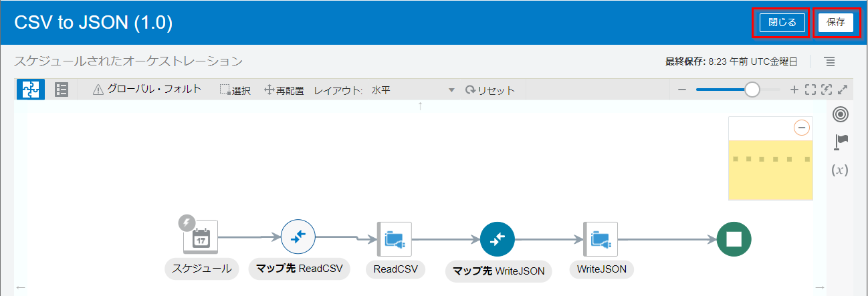Screen dimensions: 868x296
Task: Click the WriteJSON invoke connection icon
Action: pos(601,239)
